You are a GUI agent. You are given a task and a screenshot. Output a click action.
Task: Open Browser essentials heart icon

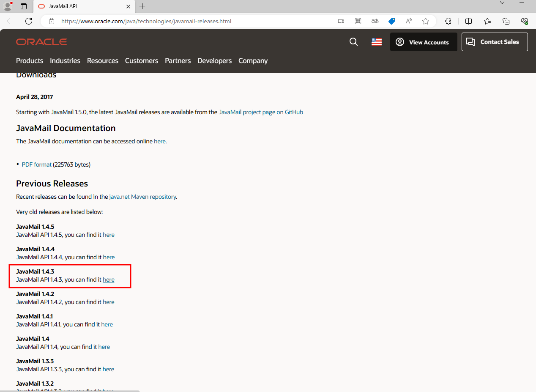525,21
